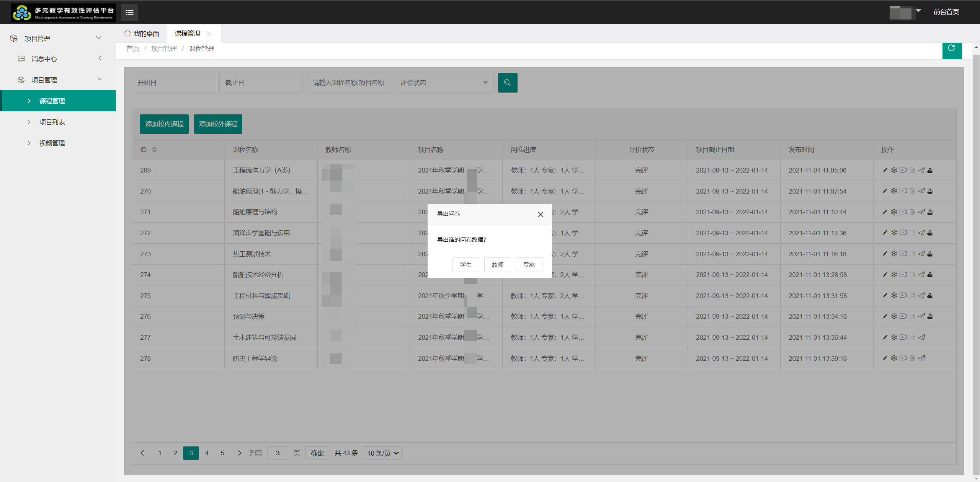Viewport: 980px width, 482px height.
Task: Open the video icon for course 275
Action: click(x=903, y=295)
